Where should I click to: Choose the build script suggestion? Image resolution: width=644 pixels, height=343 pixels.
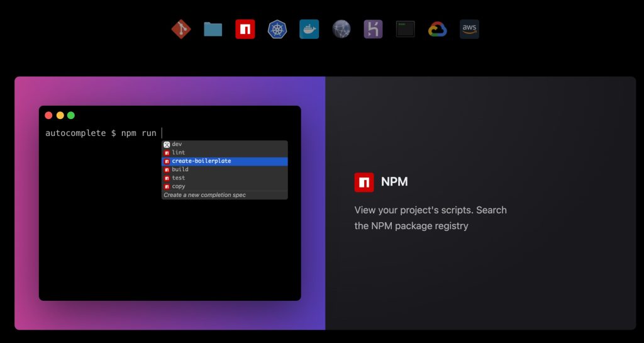pyautogui.click(x=225, y=170)
